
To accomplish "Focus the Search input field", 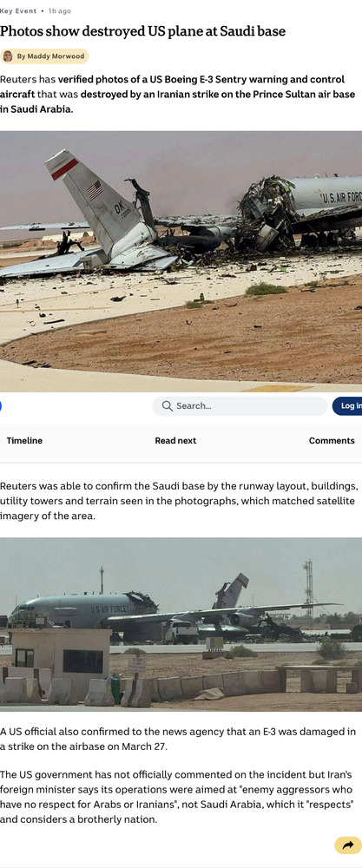I will point(240,405).
